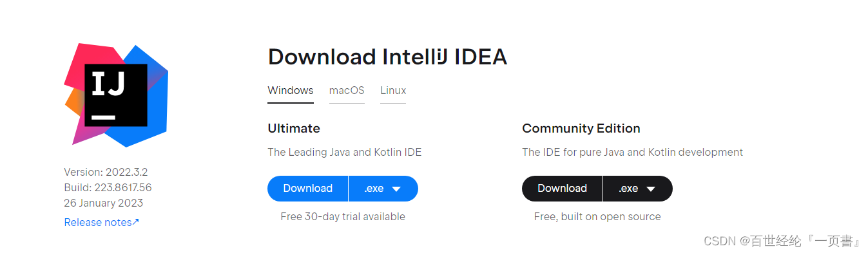868x253 pixels.
Task: Open the Release notes link
Action: (102, 222)
